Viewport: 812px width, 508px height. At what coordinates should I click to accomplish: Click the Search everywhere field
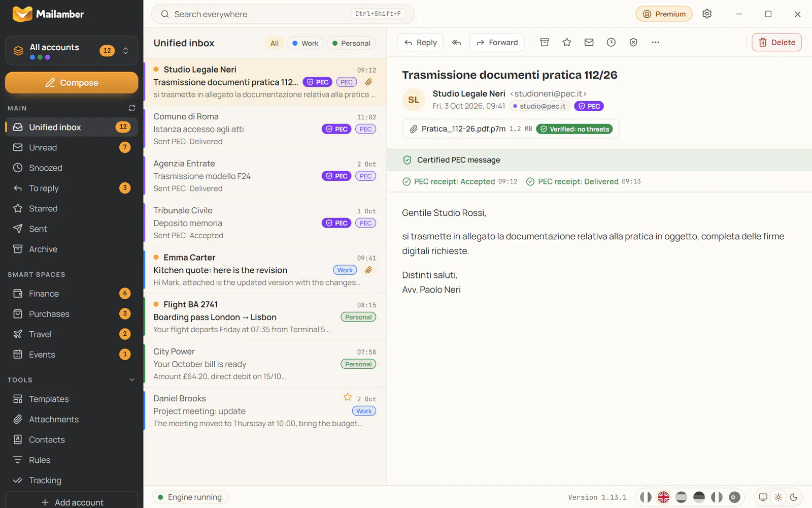[x=283, y=14]
